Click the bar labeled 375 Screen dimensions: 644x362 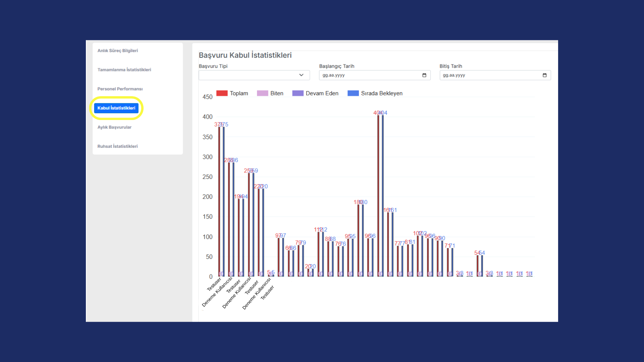click(x=219, y=201)
